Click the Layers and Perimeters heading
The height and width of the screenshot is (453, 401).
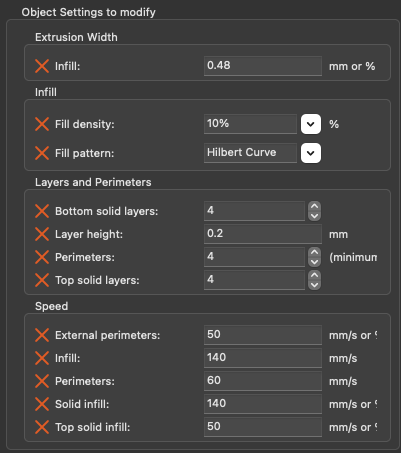point(93,182)
